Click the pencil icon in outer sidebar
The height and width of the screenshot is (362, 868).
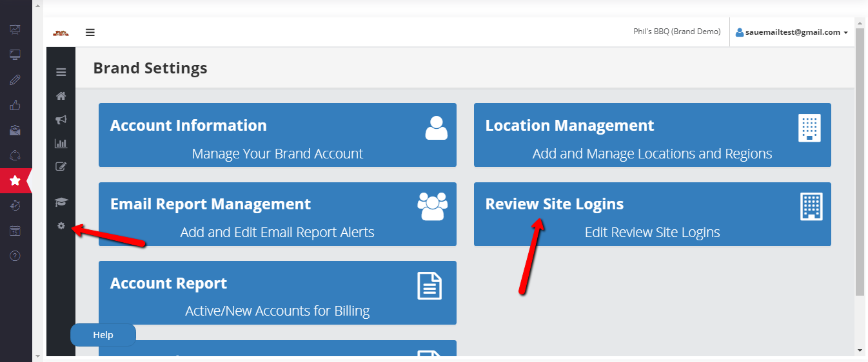pyautogui.click(x=15, y=80)
